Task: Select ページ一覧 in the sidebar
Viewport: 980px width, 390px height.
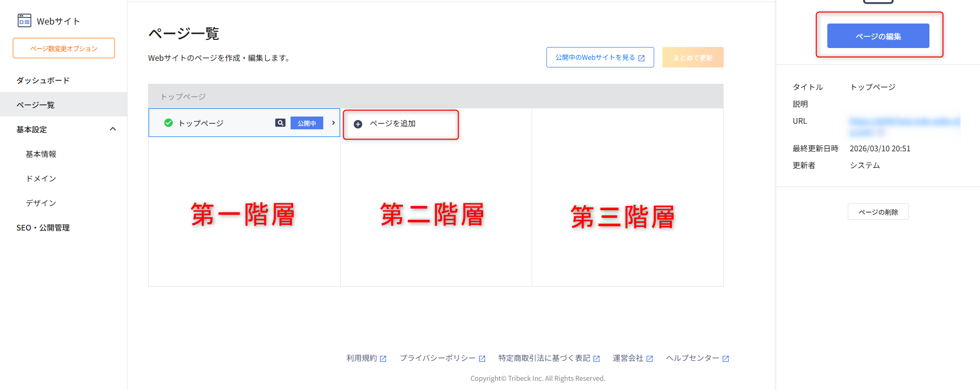Action: 36,105
